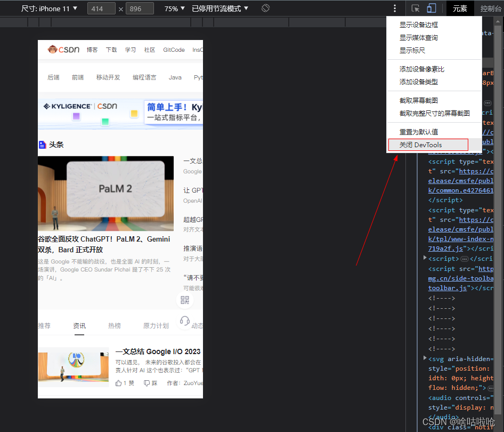Open the 谷歌全面反攻 ChatGPT headline
This screenshot has width=504, height=432.
tap(104, 244)
